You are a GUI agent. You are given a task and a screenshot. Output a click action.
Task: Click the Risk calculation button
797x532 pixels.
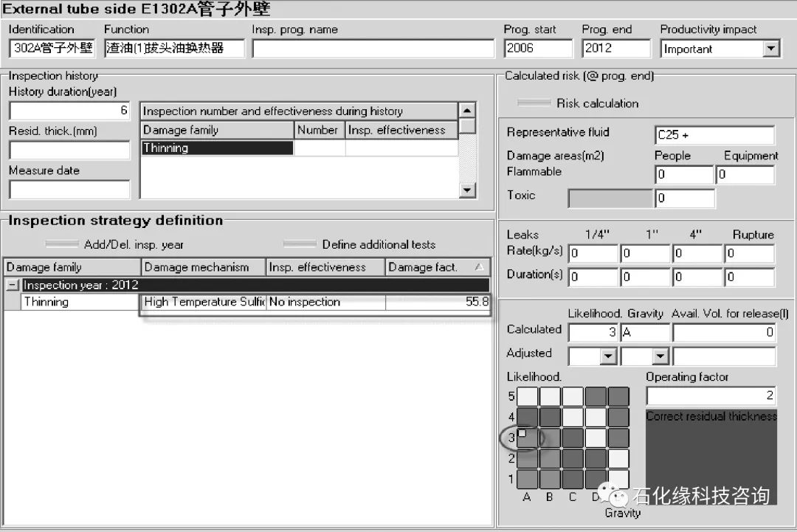[534, 103]
